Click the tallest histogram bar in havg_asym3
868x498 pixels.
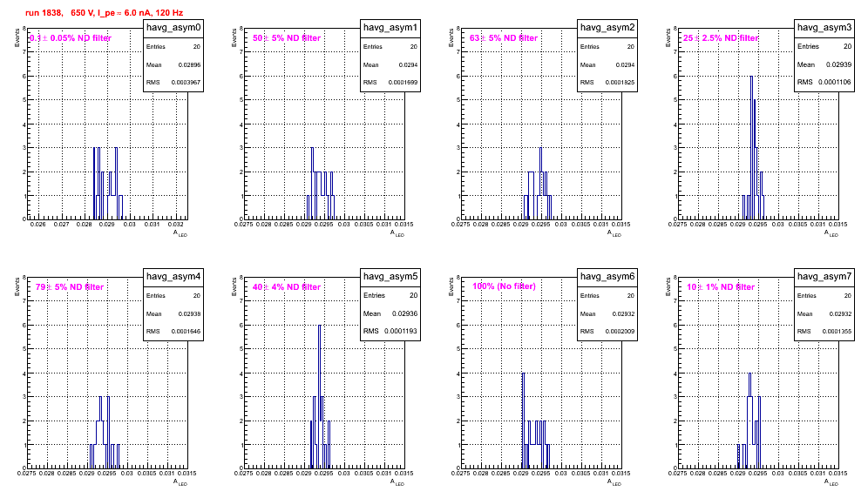point(752,147)
